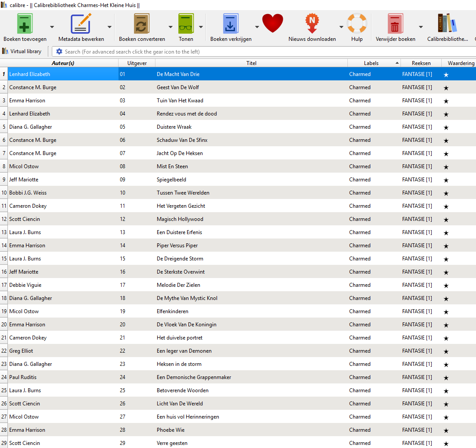Expand the Boeken toevoegen dropdown arrow
Screen dimensions: 476x448
coord(52,27)
